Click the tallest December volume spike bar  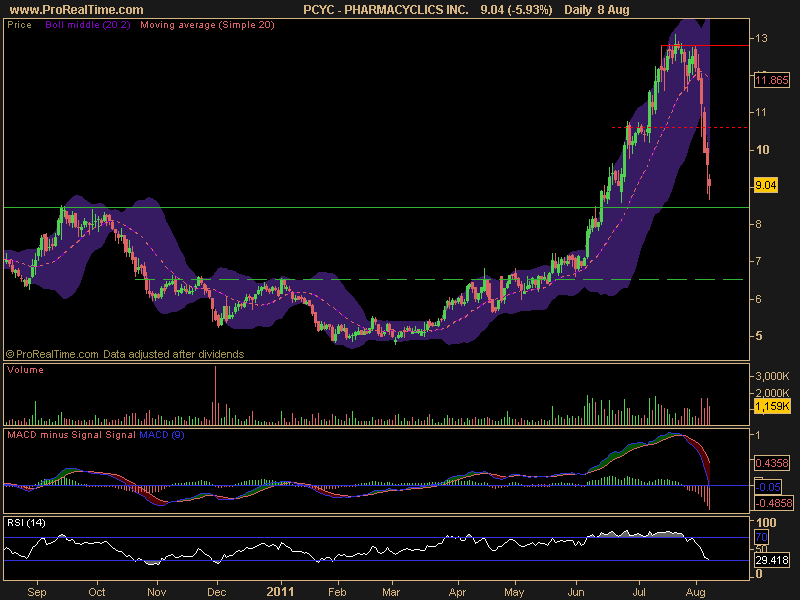(x=215, y=395)
